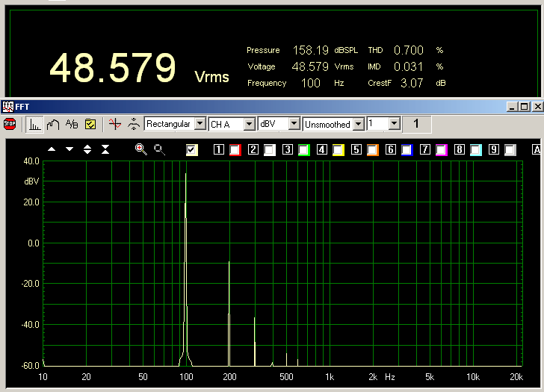Toggle the red cursor crosshair icon
544x392 pixels.
pyautogui.click(x=115, y=124)
